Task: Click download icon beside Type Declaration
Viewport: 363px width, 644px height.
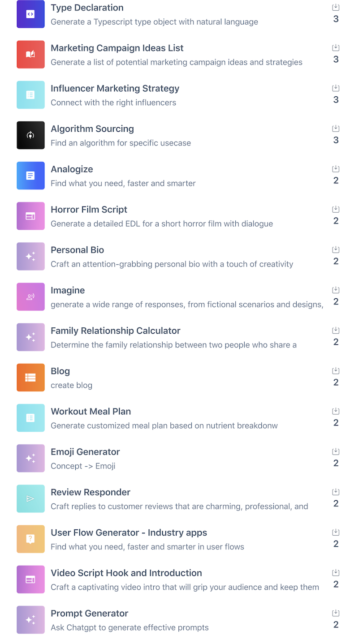Action: 336,8
